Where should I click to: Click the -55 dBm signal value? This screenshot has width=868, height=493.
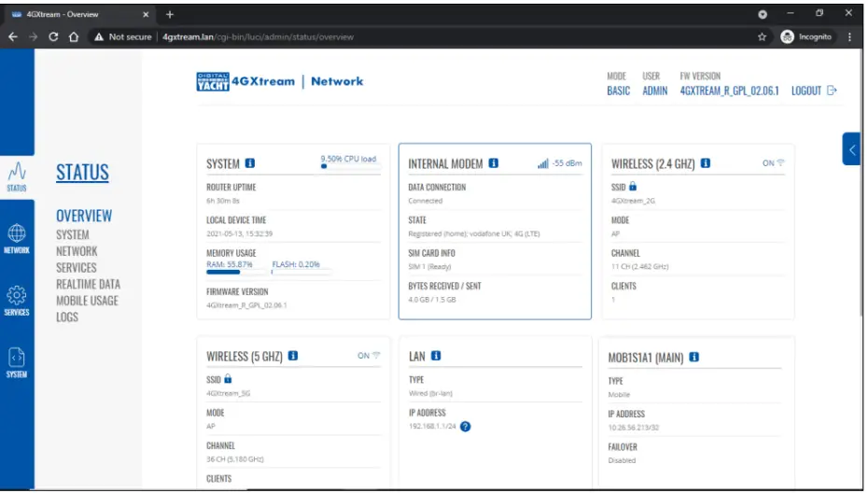point(567,163)
